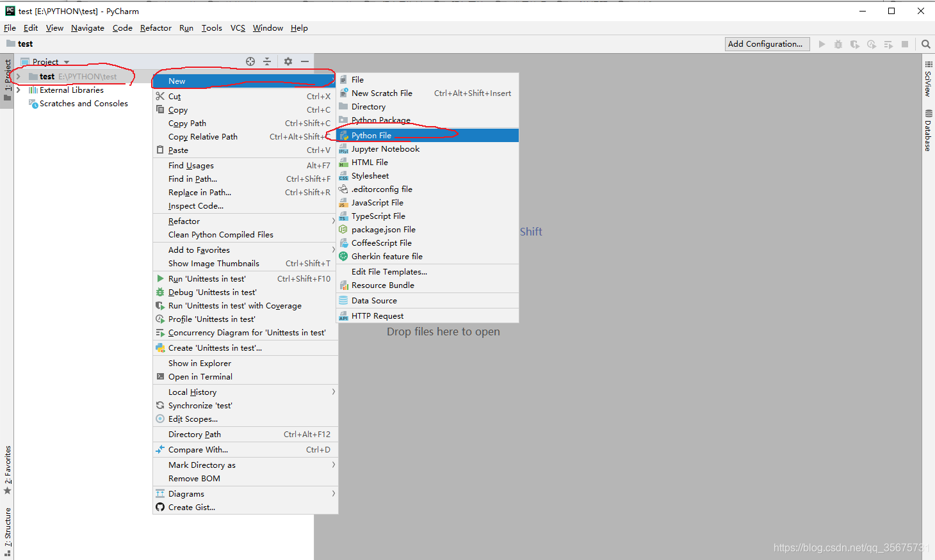Select Copy Path in context menu

(245, 123)
